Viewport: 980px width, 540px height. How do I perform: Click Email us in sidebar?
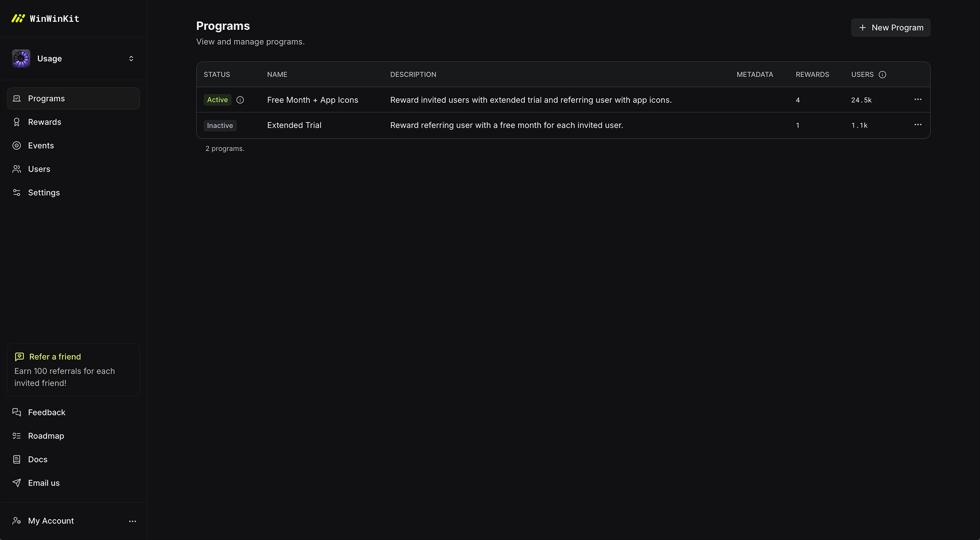coord(44,483)
